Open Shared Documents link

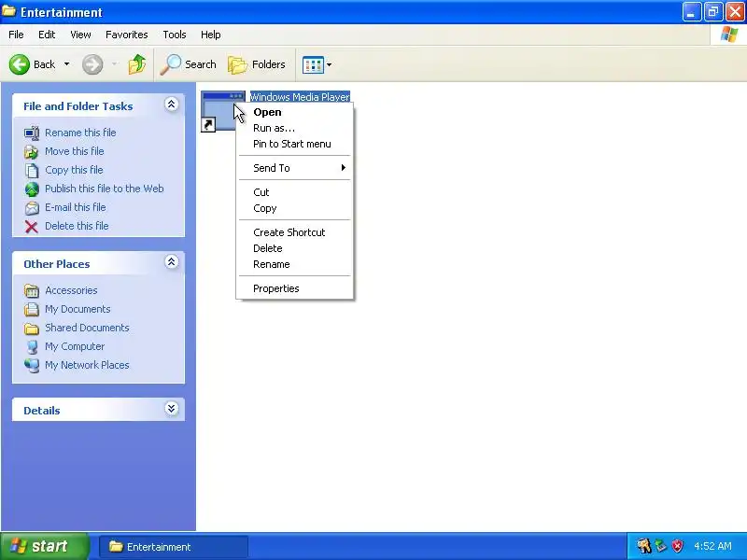(87, 328)
